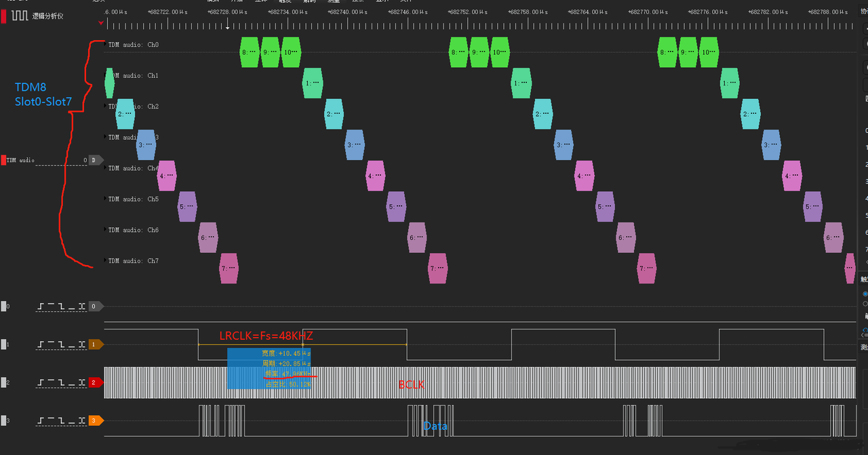The height and width of the screenshot is (455, 868).
Task: Select the TDM audio decoder name
Action: [x=20, y=160]
